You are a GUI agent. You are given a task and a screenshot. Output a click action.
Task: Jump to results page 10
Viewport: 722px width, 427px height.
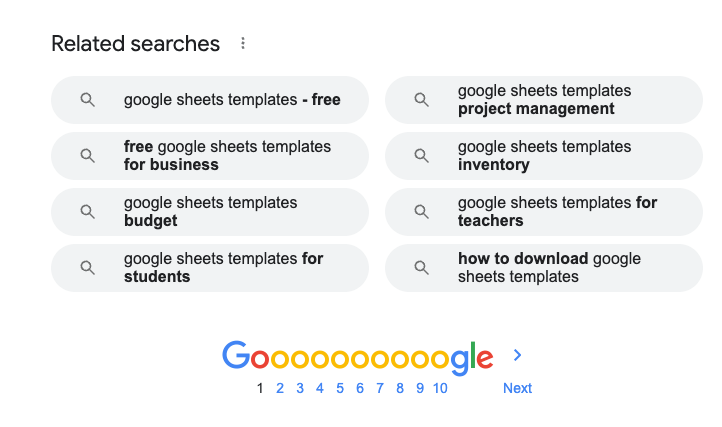pyautogui.click(x=440, y=388)
